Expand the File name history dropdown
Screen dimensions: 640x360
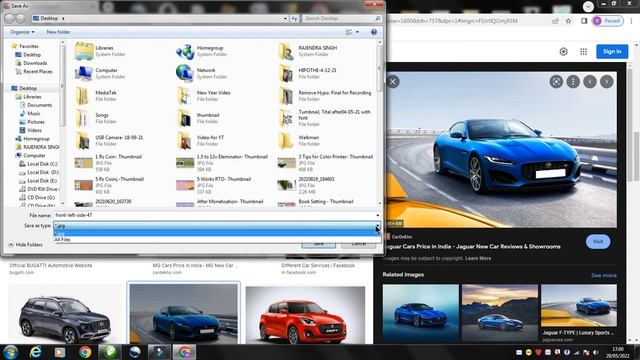(378, 215)
